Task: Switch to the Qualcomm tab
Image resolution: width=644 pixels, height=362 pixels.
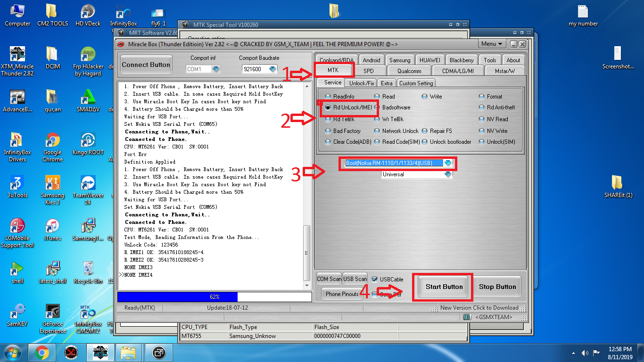Action: click(x=409, y=71)
